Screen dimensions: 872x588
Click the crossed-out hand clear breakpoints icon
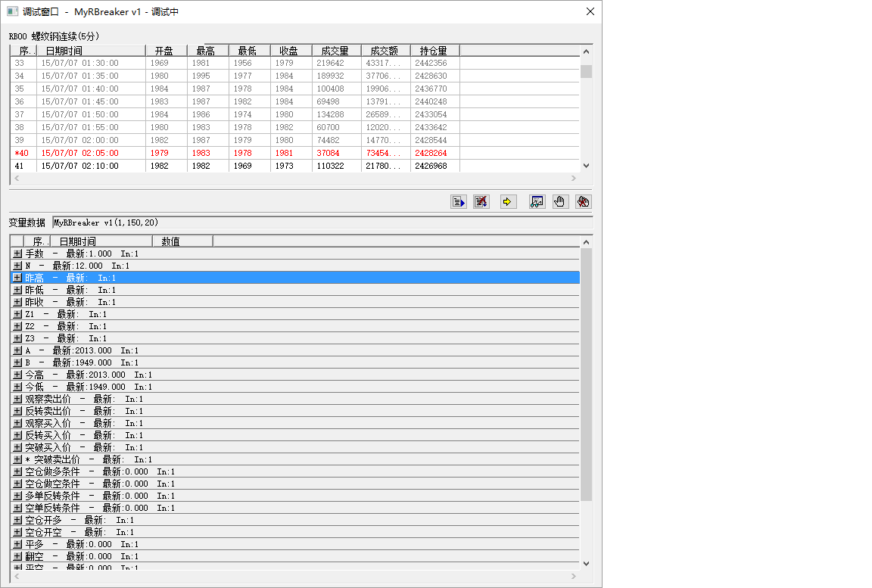pos(582,201)
